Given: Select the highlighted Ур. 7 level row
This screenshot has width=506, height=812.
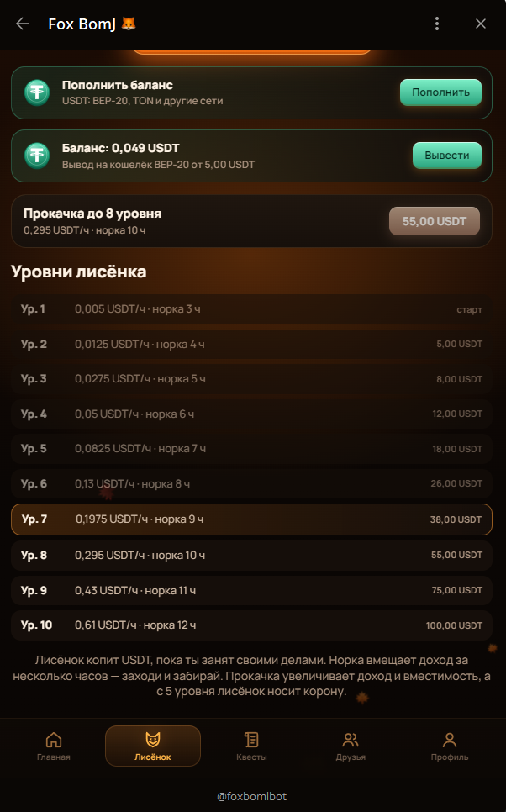Looking at the screenshot, I should 251,519.
